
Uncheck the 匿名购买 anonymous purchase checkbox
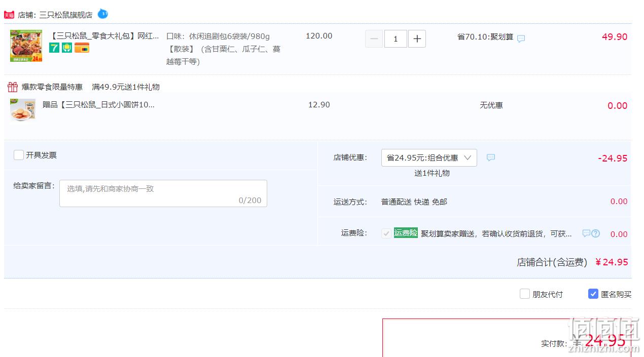pyautogui.click(x=593, y=294)
